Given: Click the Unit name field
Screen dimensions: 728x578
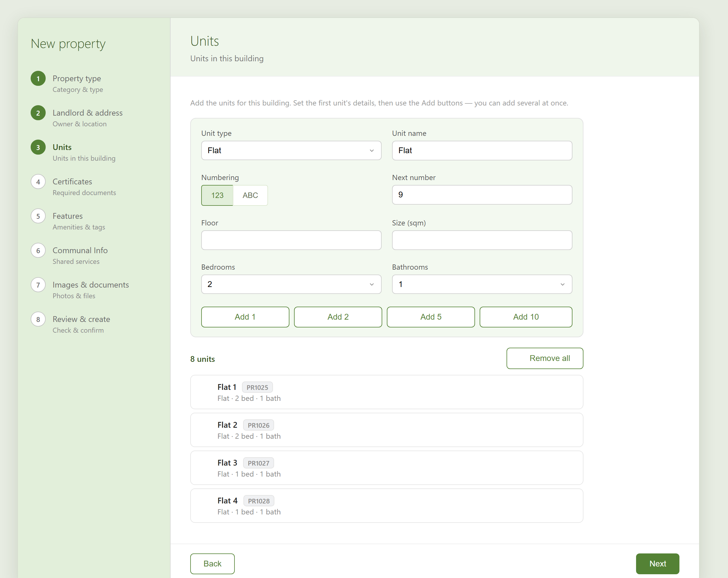Looking at the screenshot, I should (482, 151).
